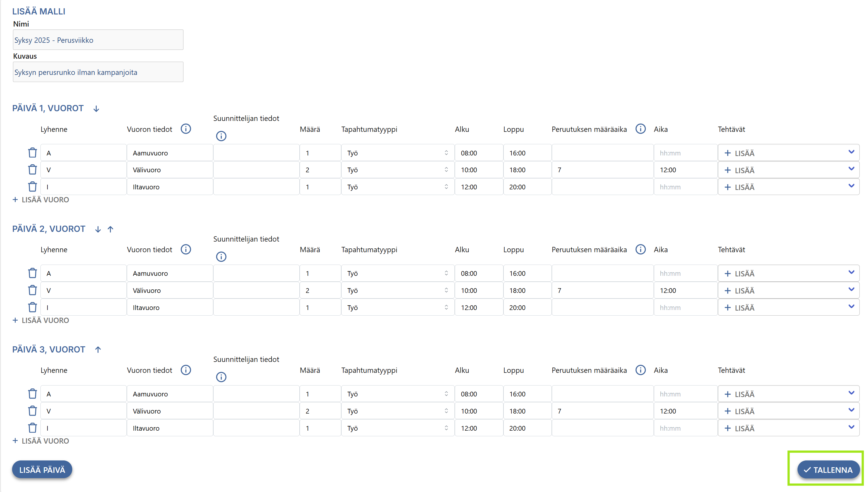This screenshot has width=868, height=492.
Task: Move Päivä 1 down with the arrow icon
Action: (x=96, y=109)
